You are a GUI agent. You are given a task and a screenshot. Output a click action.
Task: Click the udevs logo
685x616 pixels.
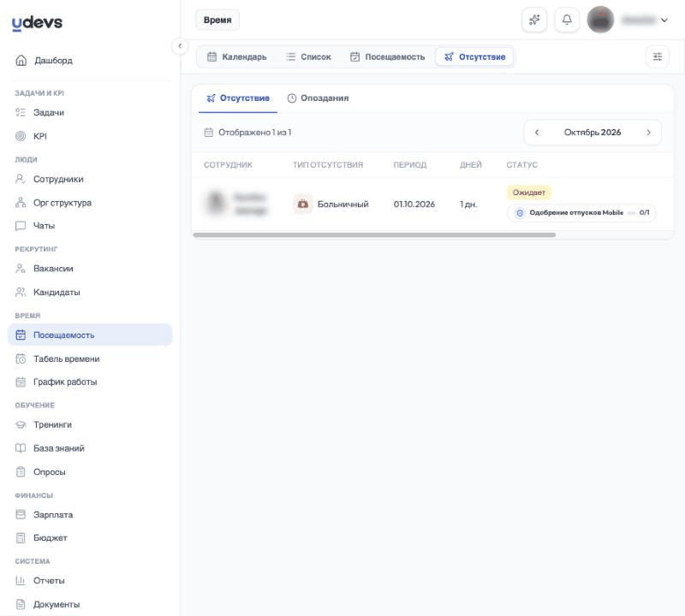point(37,23)
